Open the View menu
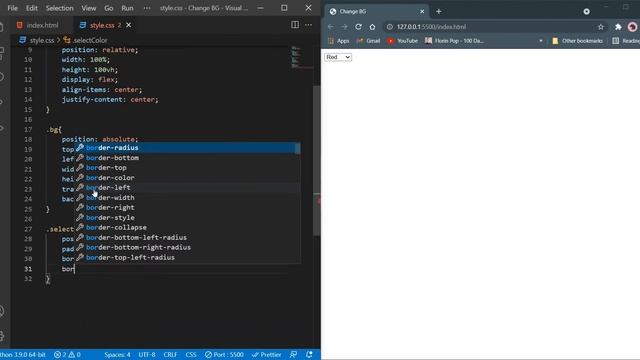The image size is (640, 360). coord(89,8)
